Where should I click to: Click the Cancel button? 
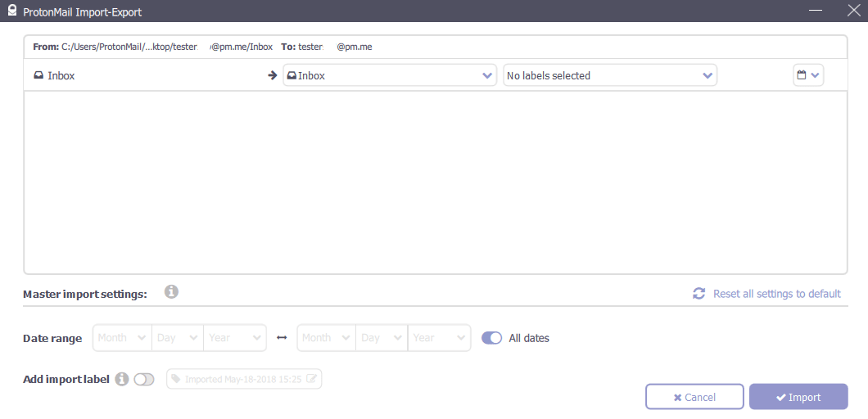click(694, 397)
